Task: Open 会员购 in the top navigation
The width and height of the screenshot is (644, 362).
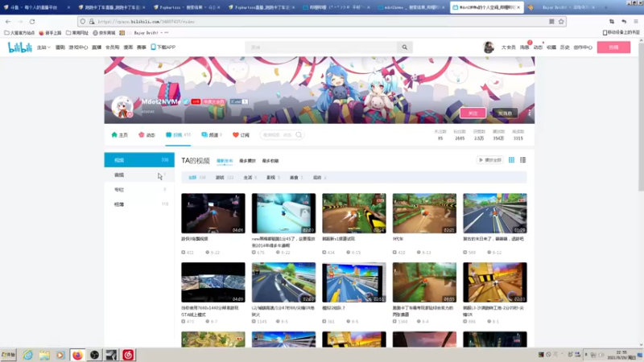Action: pyautogui.click(x=112, y=47)
